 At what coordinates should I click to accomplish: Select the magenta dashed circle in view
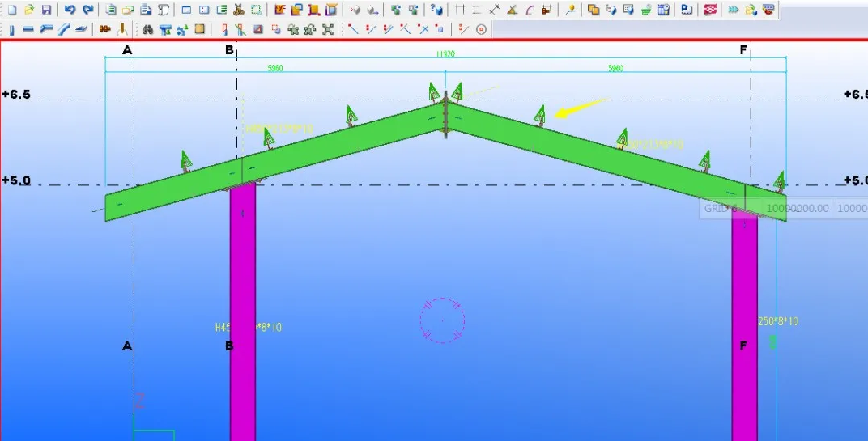[442, 320]
